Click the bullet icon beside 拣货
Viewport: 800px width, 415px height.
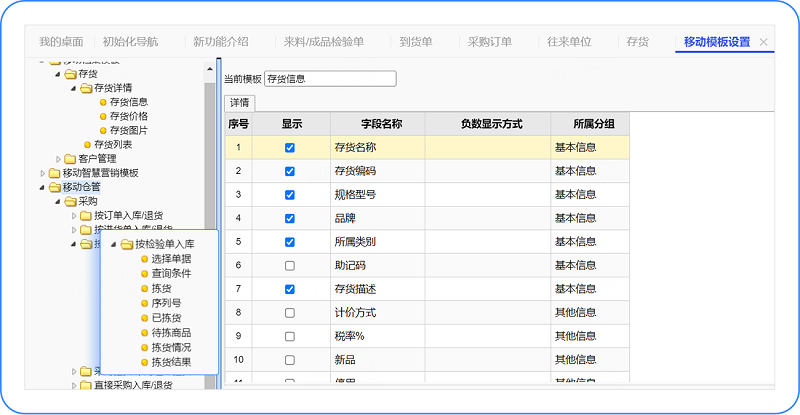coord(144,289)
